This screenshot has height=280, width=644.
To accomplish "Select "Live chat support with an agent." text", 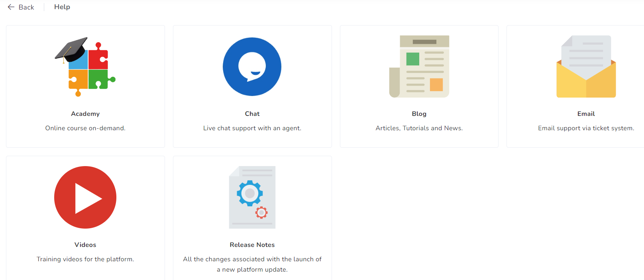I will [252, 128].
